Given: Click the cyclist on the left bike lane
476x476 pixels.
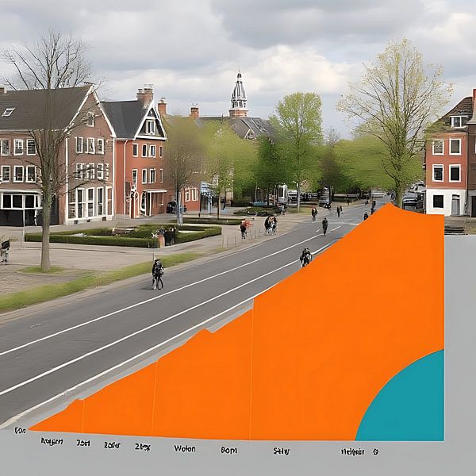Looking at the screenshot, I should coord(158,274).
